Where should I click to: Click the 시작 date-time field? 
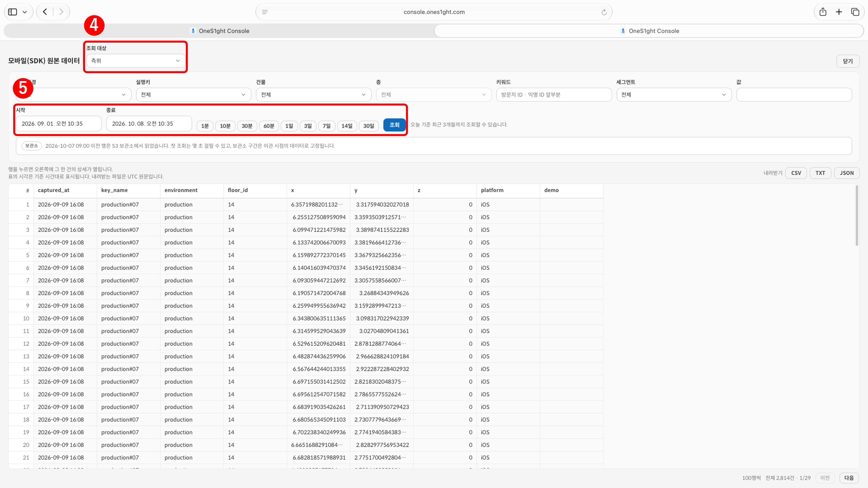(59, 124)
